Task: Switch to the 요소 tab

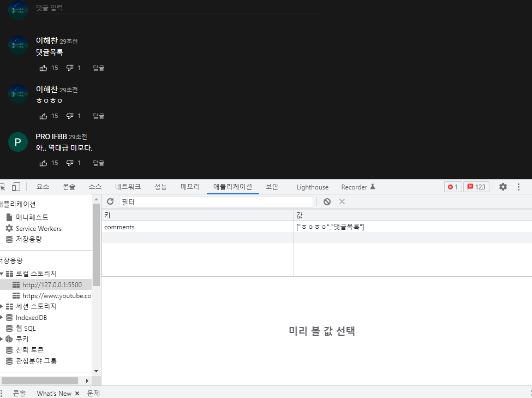Action: pos(43,187)
